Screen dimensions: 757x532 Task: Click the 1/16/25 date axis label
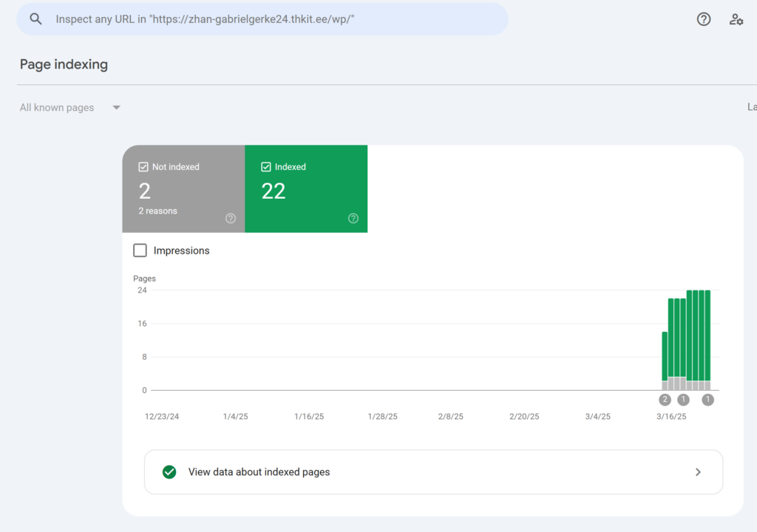pyautogui.click(x=309, y=416)
